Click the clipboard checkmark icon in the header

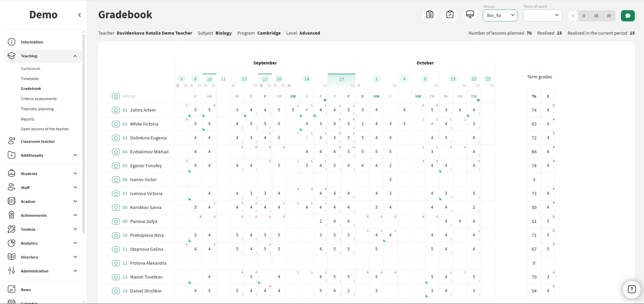(x=450, y=15)
